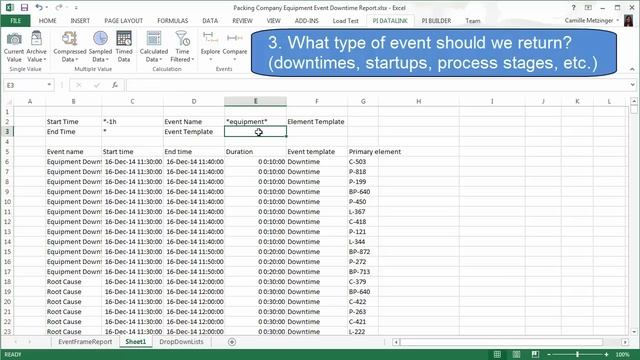Open the Name Box dropdown

(49, 85)
